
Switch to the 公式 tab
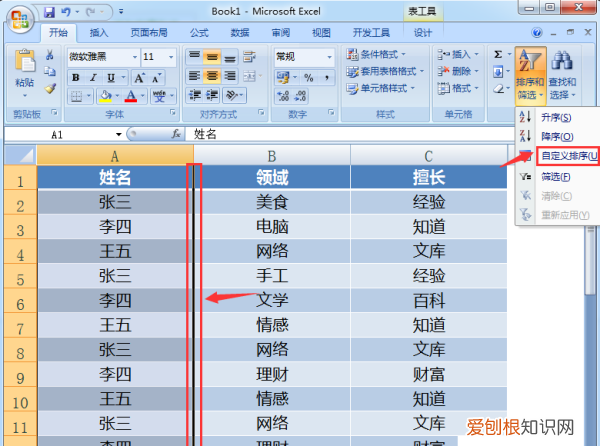pos(199,33)
